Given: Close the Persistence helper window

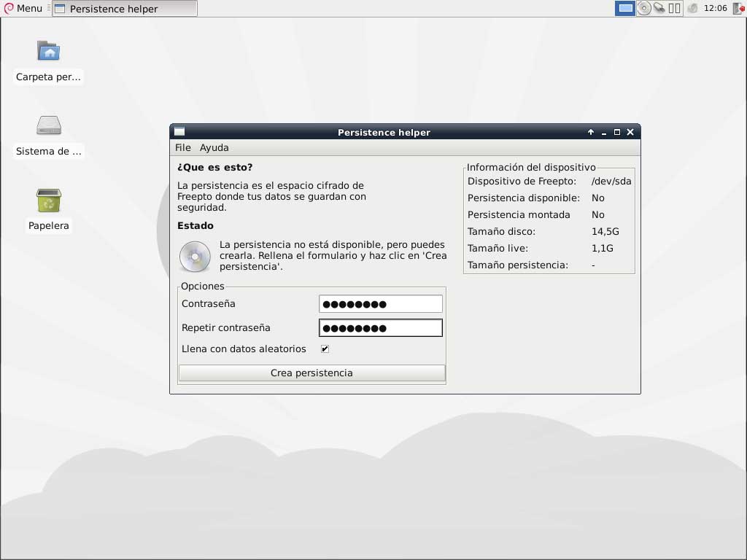Looking at the screenshot, I should pyautogui.click(x=630, y=132).
